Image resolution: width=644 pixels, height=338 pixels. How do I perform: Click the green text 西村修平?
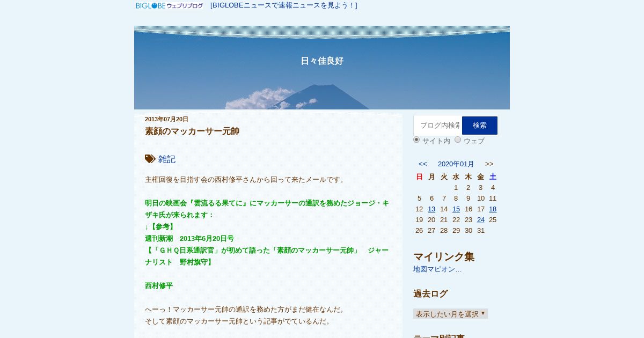tap(159, 285)
